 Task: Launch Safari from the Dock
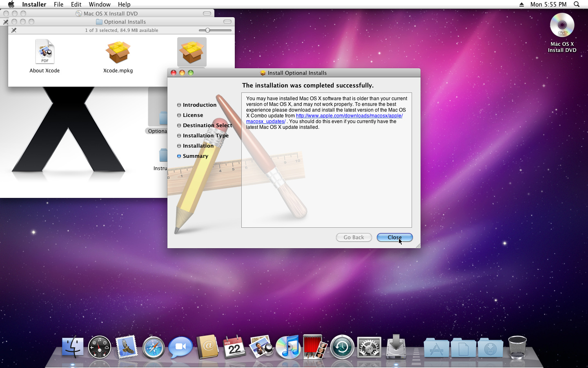click(154, 348)
